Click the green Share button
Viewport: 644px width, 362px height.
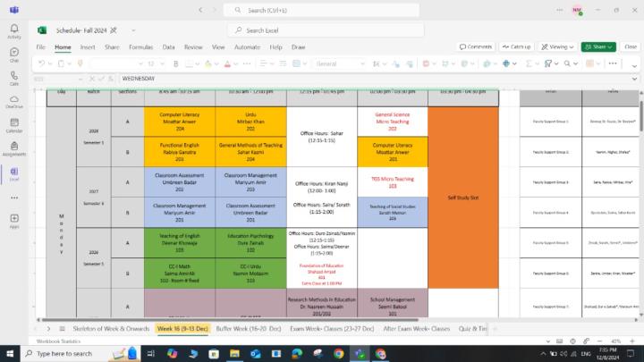coord(597,46)
